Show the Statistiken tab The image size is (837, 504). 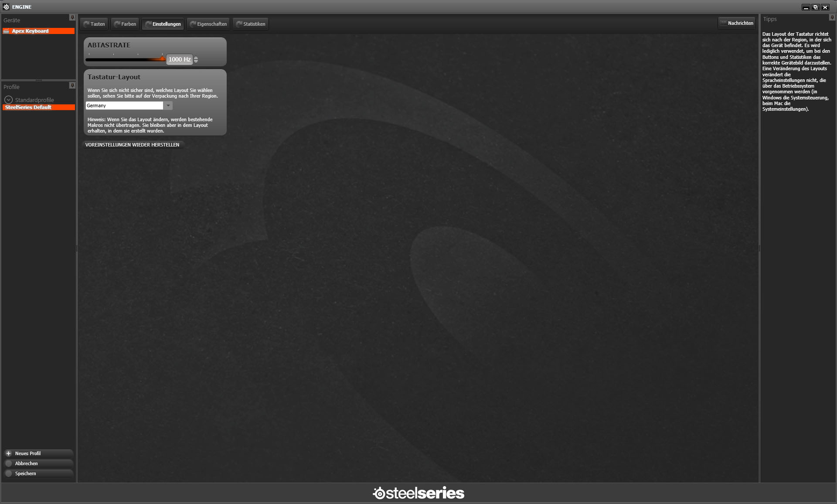(x=251, y=24)
